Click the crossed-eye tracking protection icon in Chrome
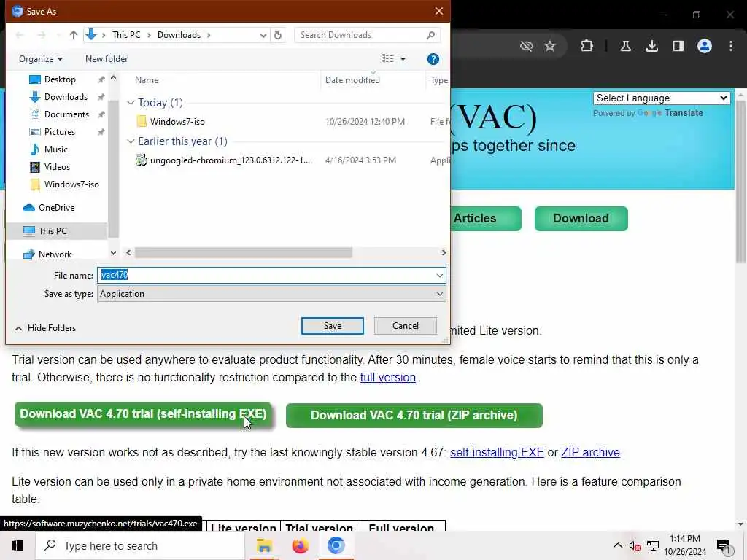Screen dimensions: 747x560 coord(527,46)
